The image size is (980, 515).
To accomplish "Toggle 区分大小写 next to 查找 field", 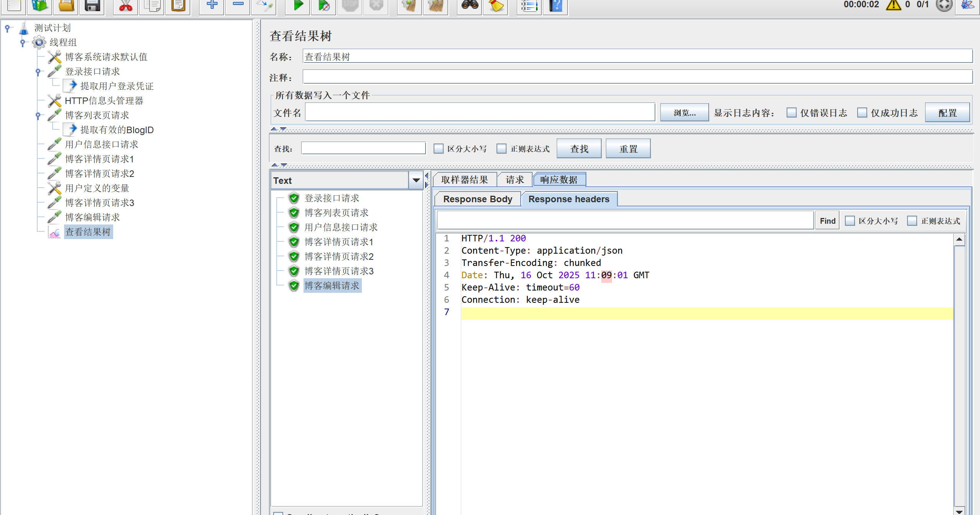I will (438, 149).
